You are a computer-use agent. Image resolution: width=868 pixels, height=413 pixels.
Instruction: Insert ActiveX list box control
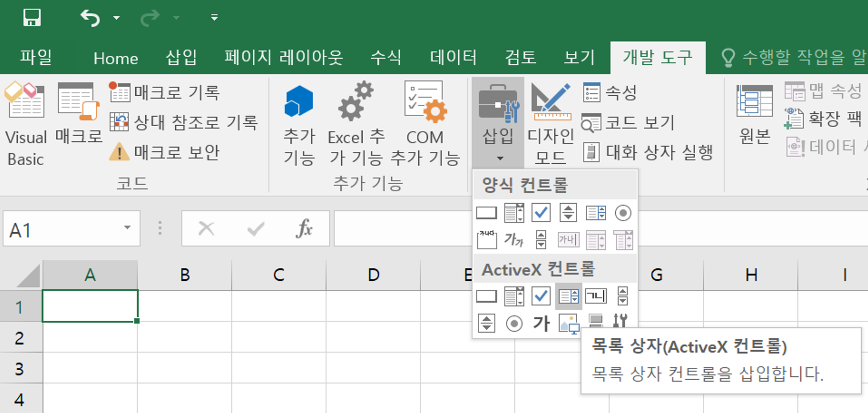coord(568,297)
